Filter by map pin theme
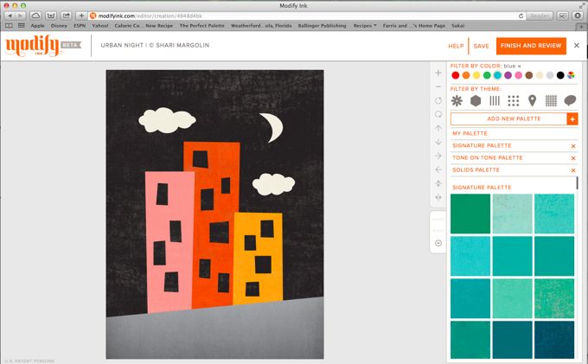The width and height of the screenshot is (588, 364). click(x=532, y=100)
